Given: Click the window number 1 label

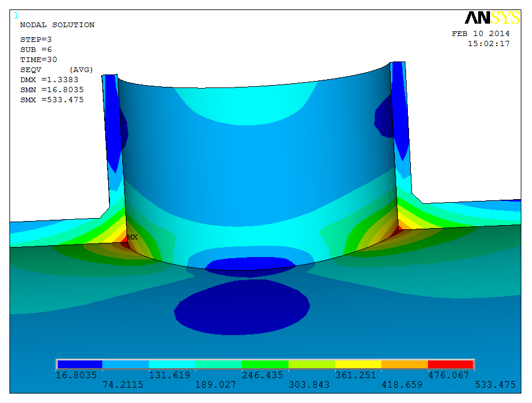Looking at the screenshot, I should click(16, 15).
